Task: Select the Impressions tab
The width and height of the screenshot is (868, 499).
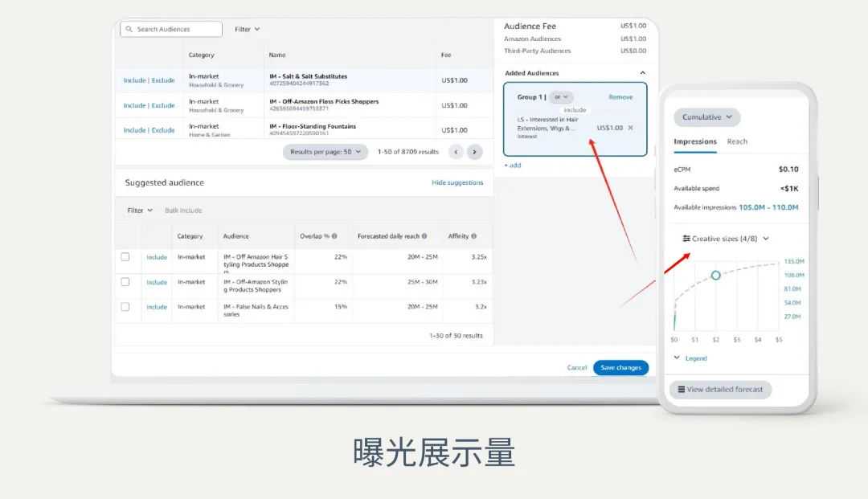Action: [x=694, y=141]
